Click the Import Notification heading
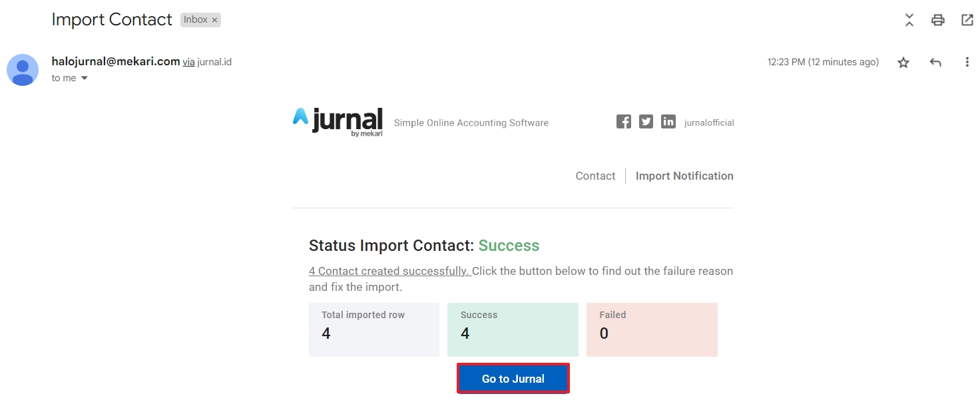 point(684,176)
